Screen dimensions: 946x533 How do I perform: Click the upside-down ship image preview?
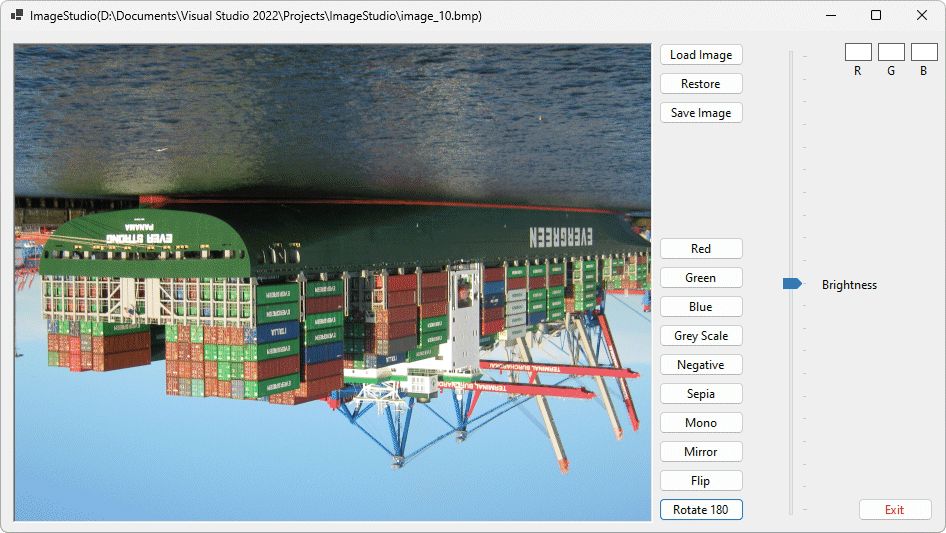(x=332, y=282)
